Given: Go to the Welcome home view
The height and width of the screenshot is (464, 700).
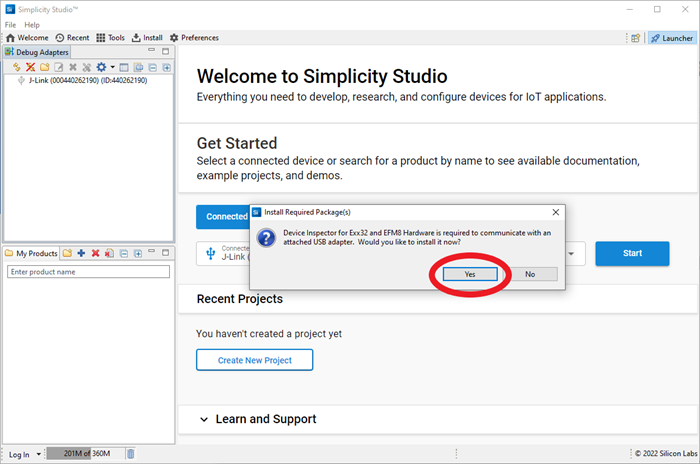Looking at the screenshot, I should (x=27, y=38).
